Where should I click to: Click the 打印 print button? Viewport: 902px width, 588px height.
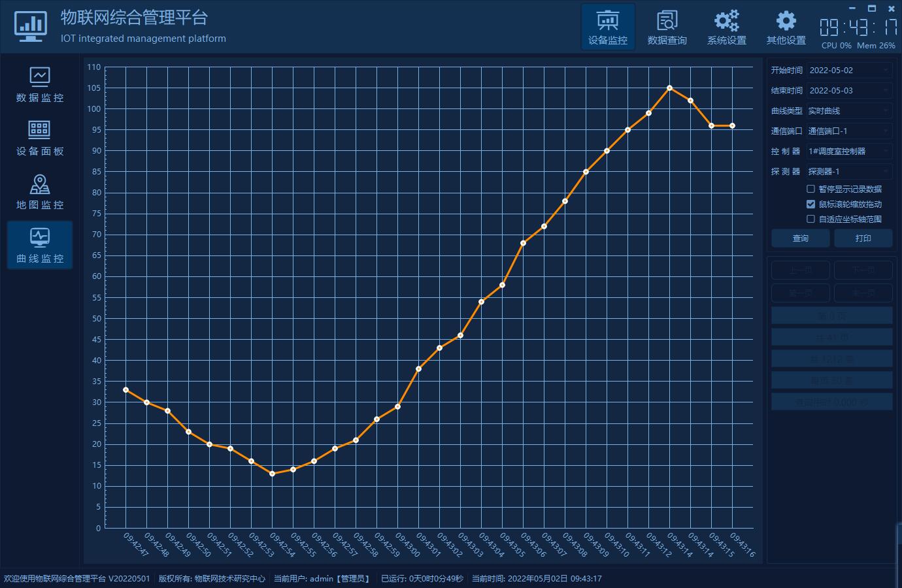[863, 238]
